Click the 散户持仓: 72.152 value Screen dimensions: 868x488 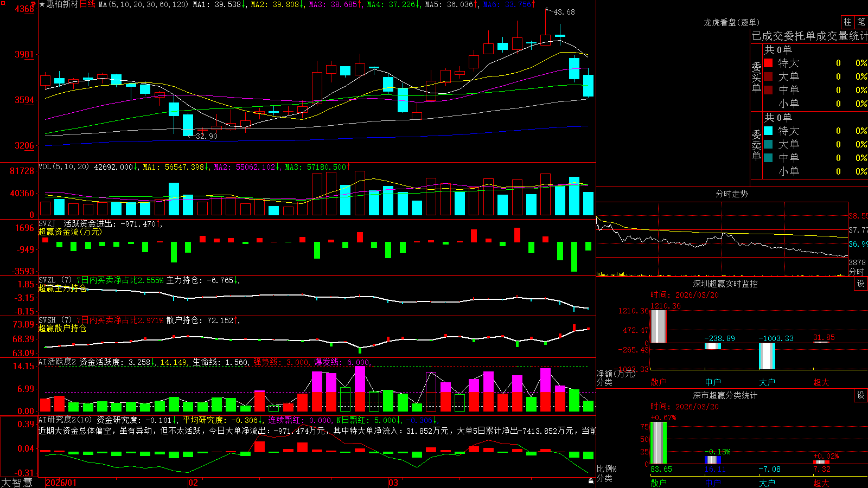click(x=203, y=320)
